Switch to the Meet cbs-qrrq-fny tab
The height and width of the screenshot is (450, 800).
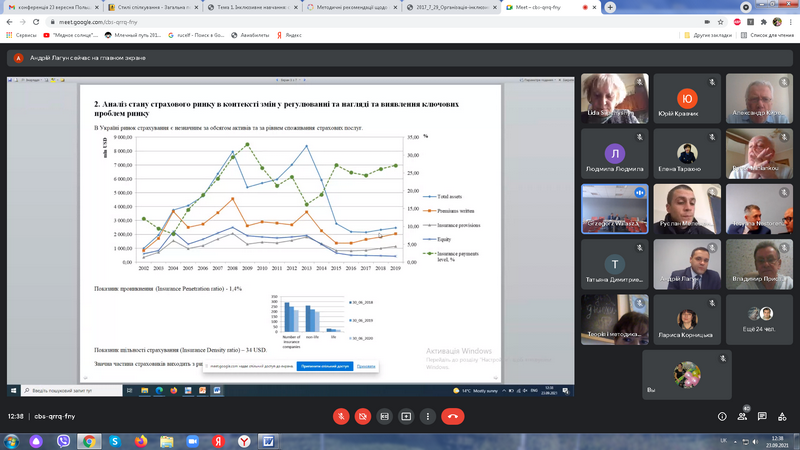(542, 6)
